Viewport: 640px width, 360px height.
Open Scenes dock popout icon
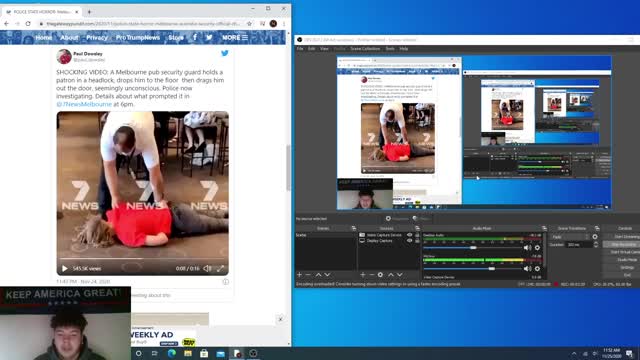pyautogui.click(x=353, y=228)
